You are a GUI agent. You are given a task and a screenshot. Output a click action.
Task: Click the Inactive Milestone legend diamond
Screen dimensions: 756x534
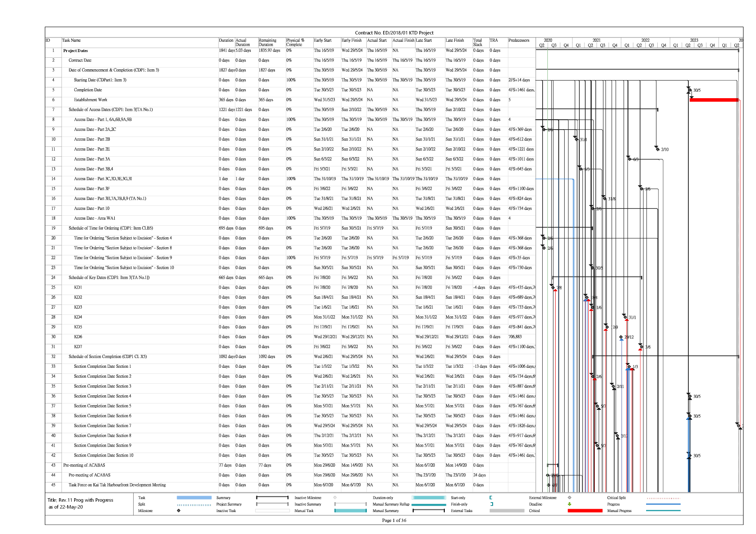coord(335,498)
